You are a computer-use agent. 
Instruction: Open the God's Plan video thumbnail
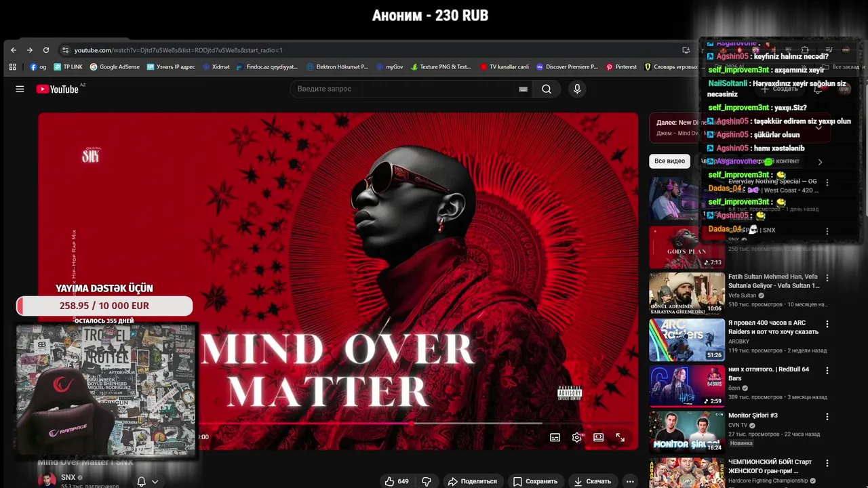(687, 247)
